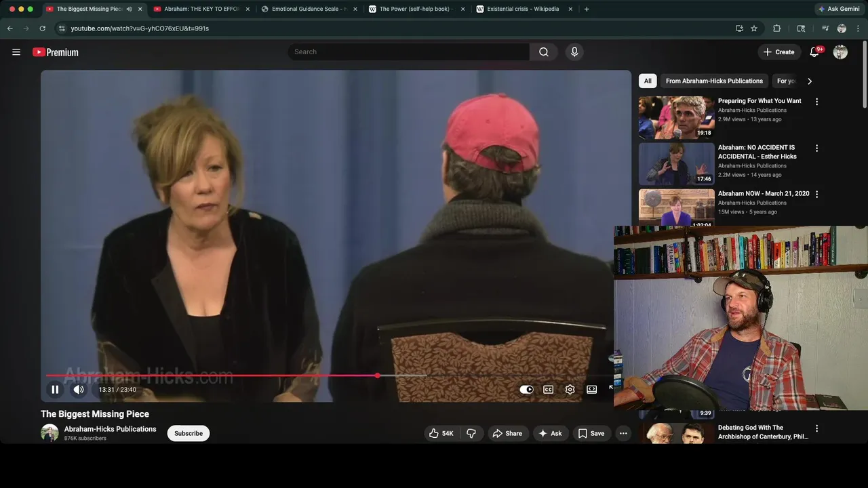Toggle the autoplay switch in player

pos(526,390)
